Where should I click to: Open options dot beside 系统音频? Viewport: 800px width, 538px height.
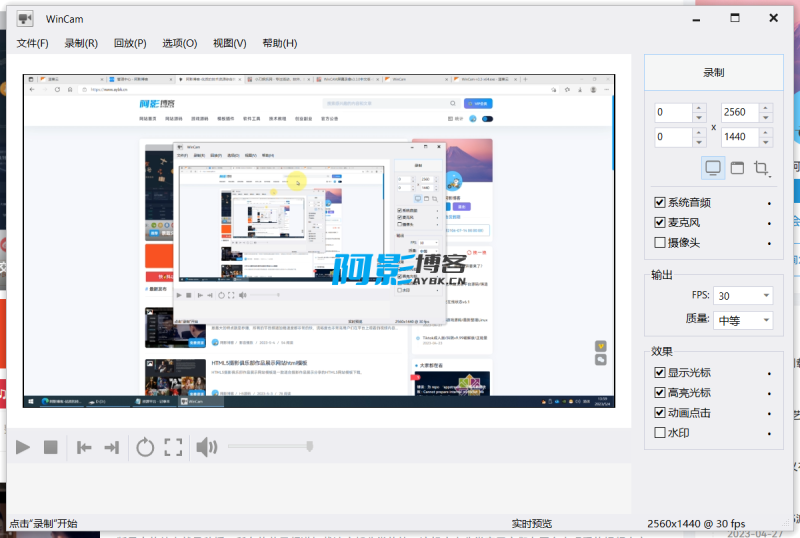point(769,203)
